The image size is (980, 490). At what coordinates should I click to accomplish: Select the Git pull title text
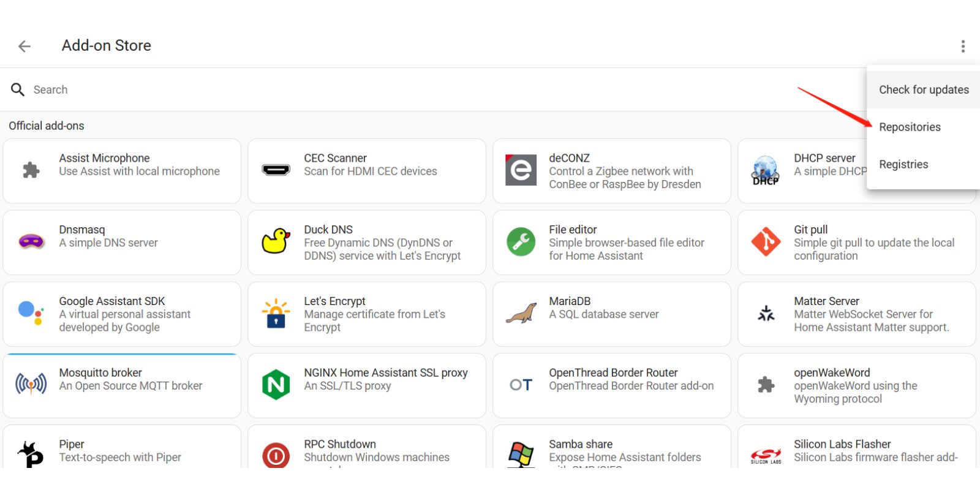[x=810, y=230]
